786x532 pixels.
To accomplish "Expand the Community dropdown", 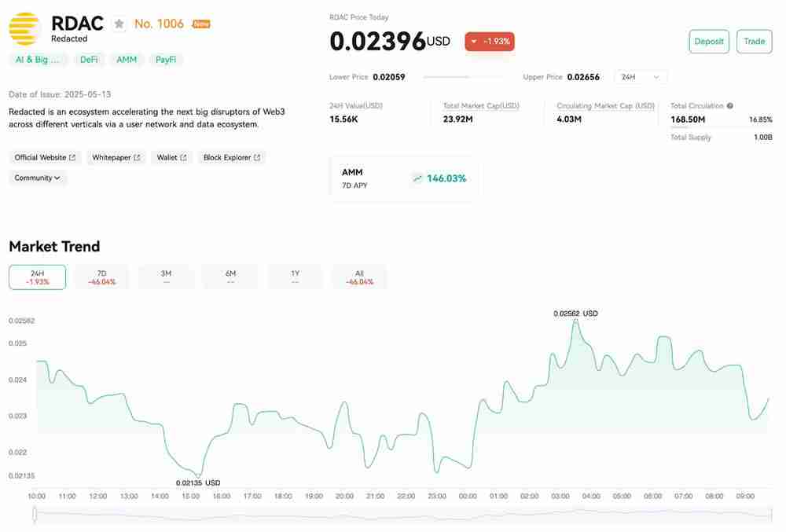I will point(38,178).
